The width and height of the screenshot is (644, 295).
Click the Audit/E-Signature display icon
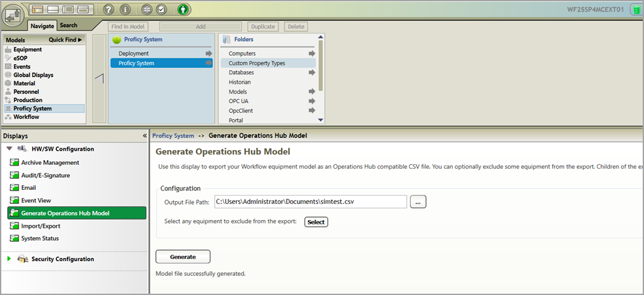[x=15, y=176]
